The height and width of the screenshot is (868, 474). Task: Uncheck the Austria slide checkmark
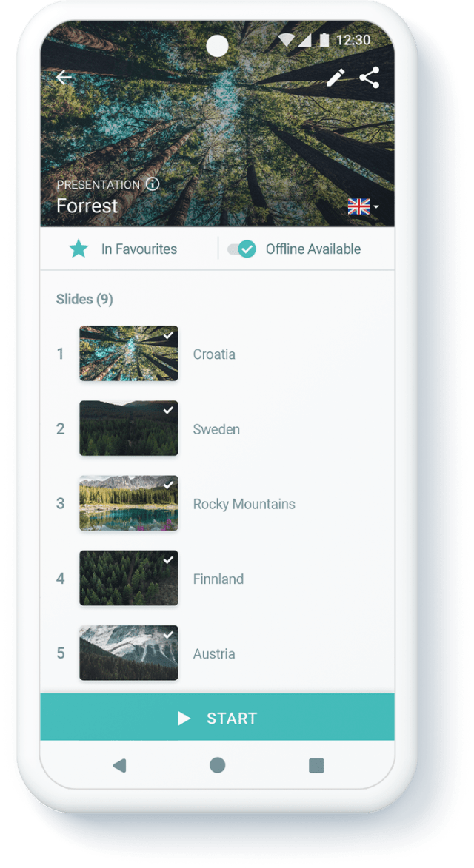pyautogui.click(x=169, y=634)
